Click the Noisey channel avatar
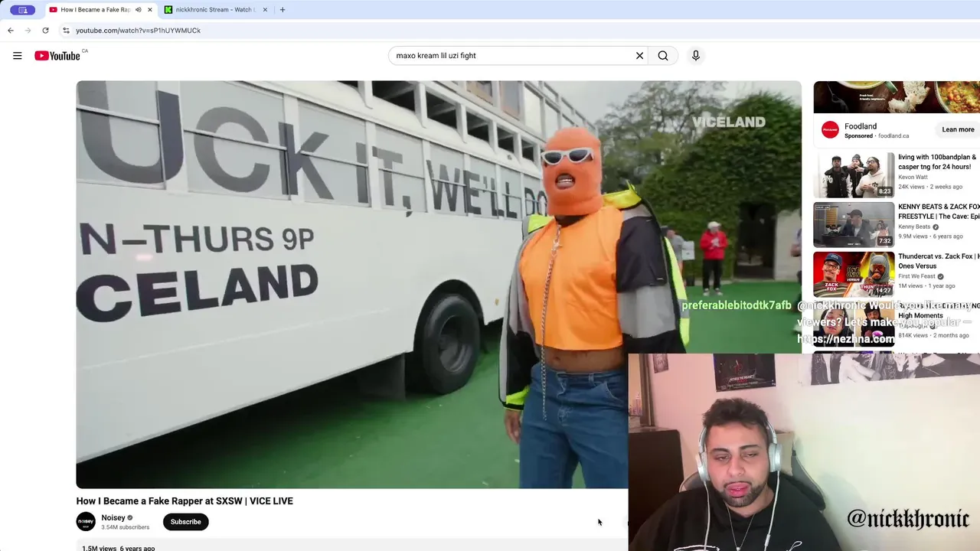Viewport: 980px width, 551px height. (x=86, y=522)
